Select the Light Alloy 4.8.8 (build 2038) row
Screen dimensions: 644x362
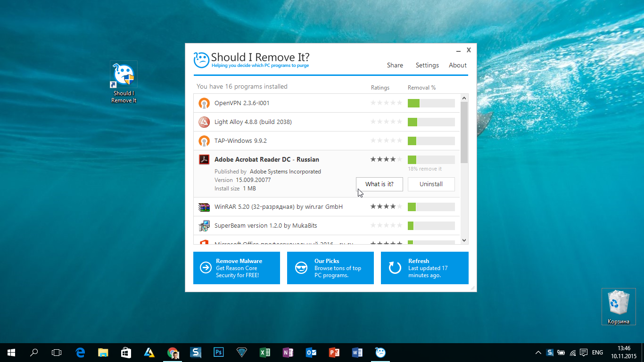(x=327, y=122)
